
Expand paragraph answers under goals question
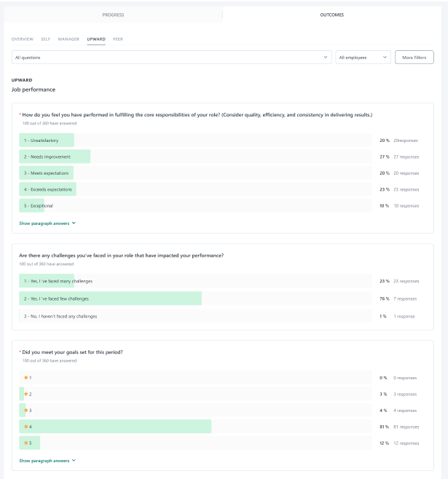(x=47, y=461)
